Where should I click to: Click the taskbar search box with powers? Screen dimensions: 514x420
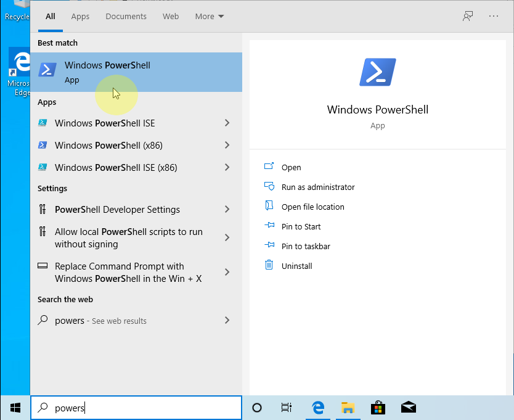(136, 408)
